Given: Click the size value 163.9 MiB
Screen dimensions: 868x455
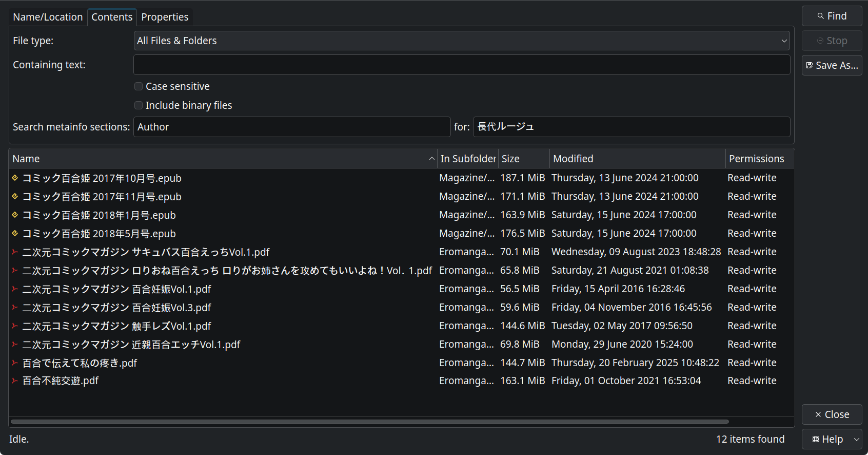Looking at the screenshot, I should (523, 215).
